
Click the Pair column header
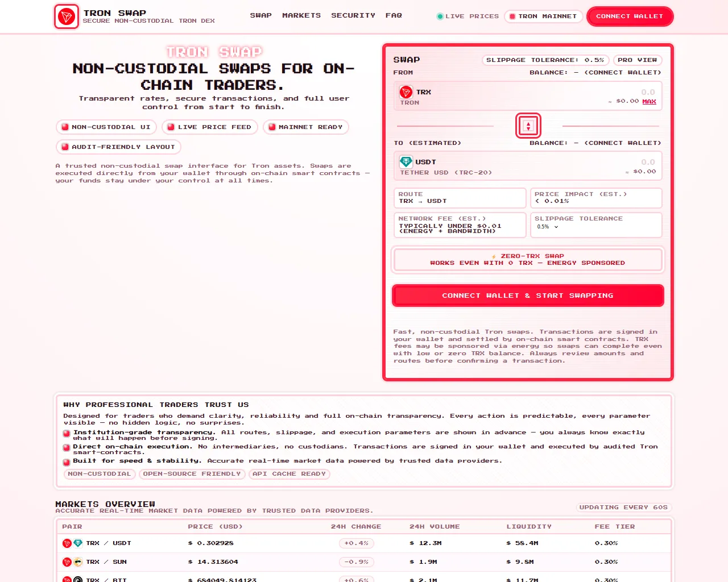pos(72,527)
